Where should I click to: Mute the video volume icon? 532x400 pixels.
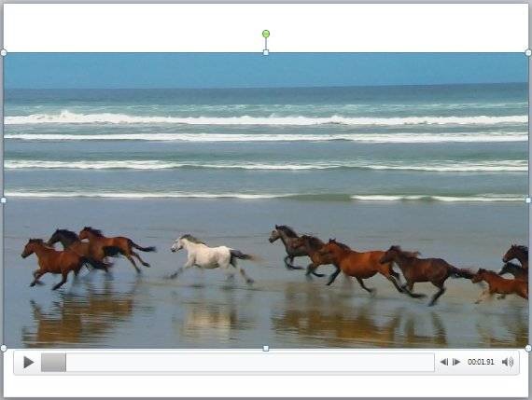point(508,362)
